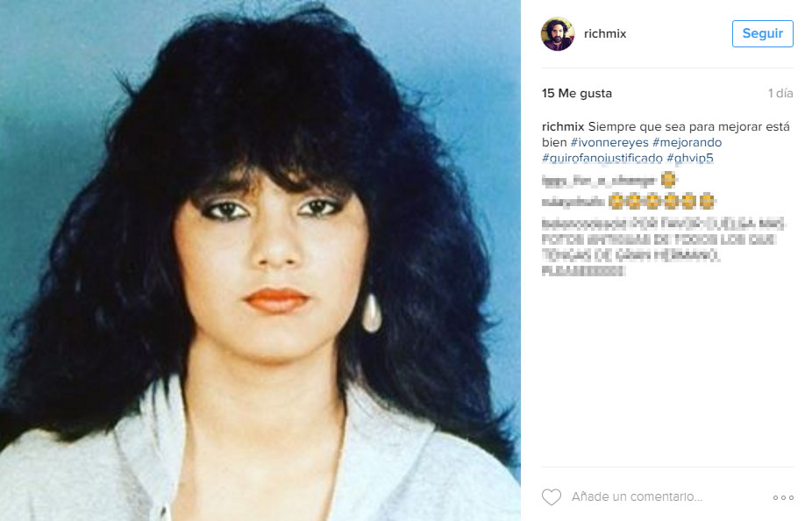Click the 1 día timestamp
This screenshot has height=521, width=812.
pos(780,93)
